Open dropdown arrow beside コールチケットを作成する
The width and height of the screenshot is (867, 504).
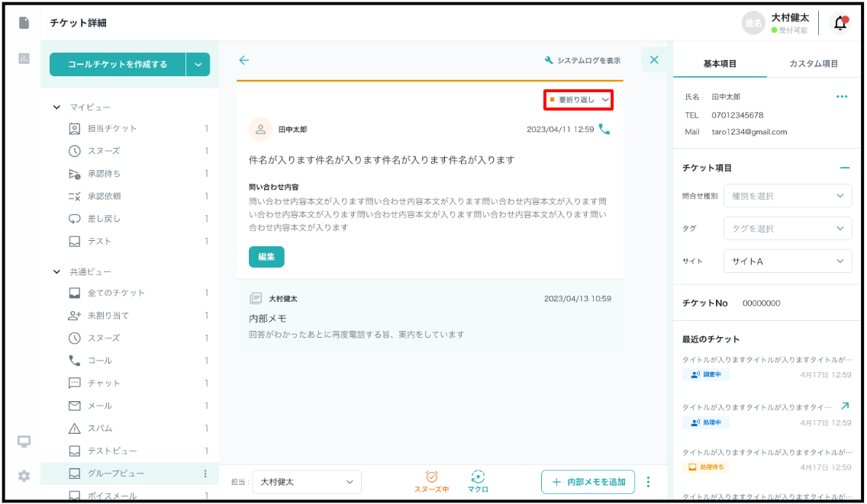coord(198,64)
